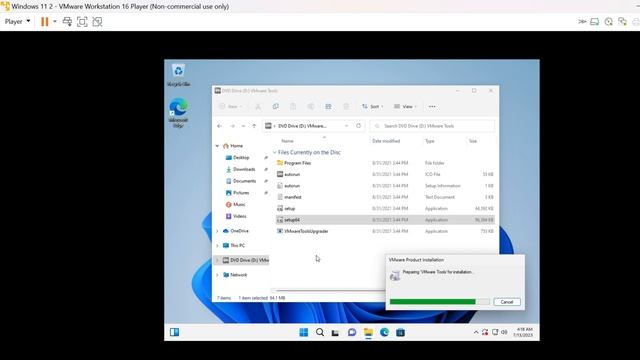Viewport: 640px width, 360px height.
Task: Click the Copy icon in File Explorer toolbar
Action: 276,107
